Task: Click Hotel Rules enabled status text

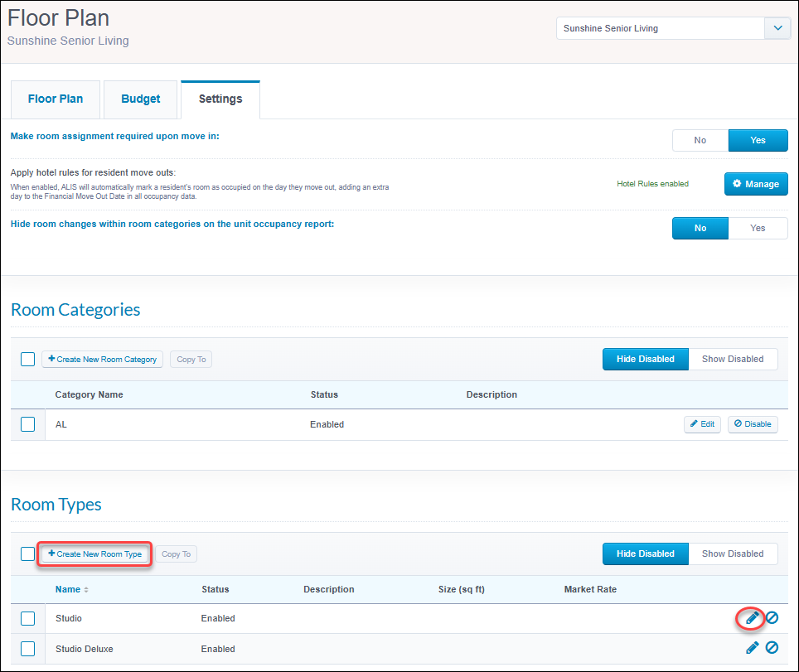Action: (x=652, y=184)
